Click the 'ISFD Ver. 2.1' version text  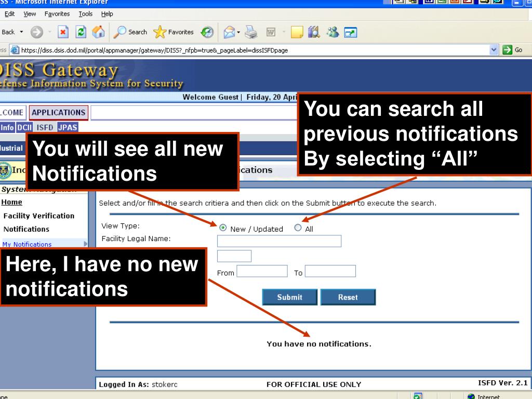(502, 383)
